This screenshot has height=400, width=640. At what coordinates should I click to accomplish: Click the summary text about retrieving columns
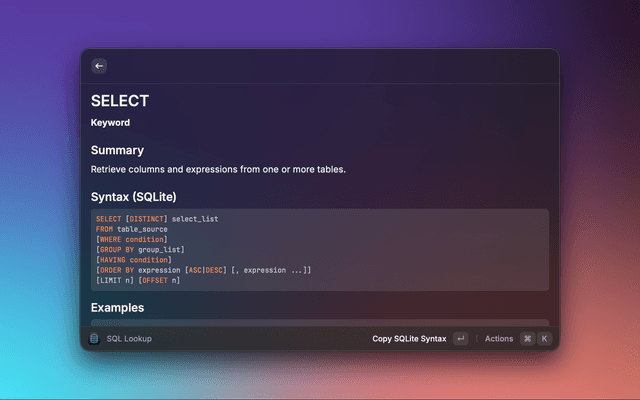[x=218, y=170]
